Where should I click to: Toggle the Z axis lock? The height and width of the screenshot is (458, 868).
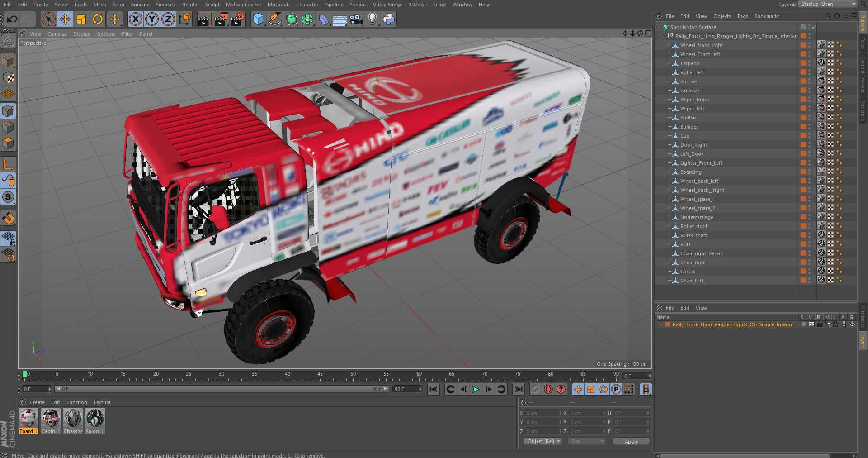pyautogui.click(x=168, y=19)
